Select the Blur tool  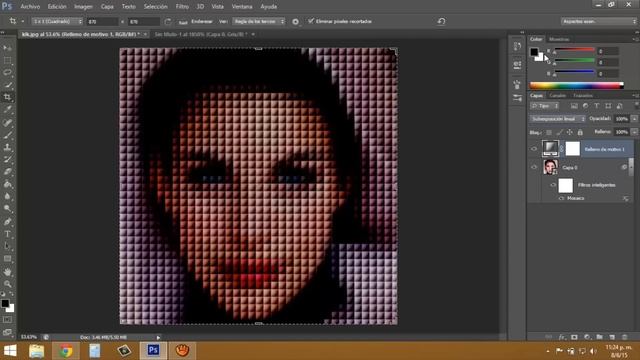tap(7, 196)
